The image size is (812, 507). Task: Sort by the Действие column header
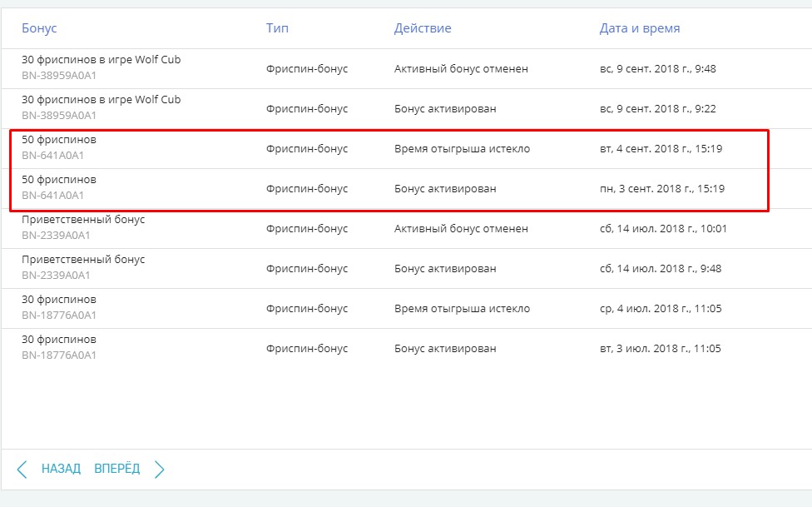click(423, 28)
